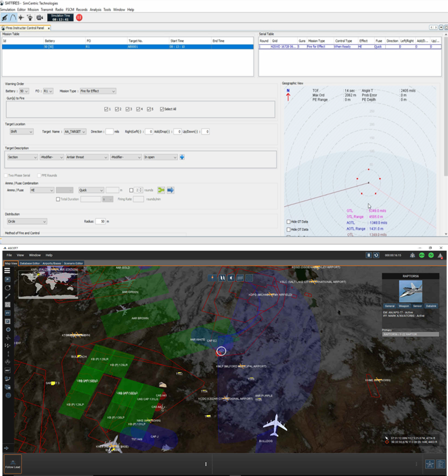Uncheck gun 5 checkbox
Image resolution: width=448 pixels, height=476 pixels.
pyautogui.click(x=149, y=109)
